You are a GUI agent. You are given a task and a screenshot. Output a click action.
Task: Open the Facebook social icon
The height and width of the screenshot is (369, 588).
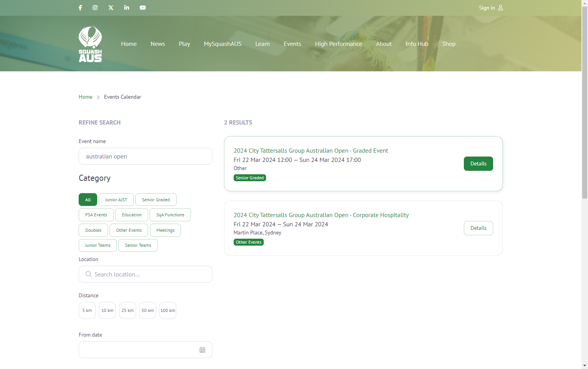[x=80, y=8]
